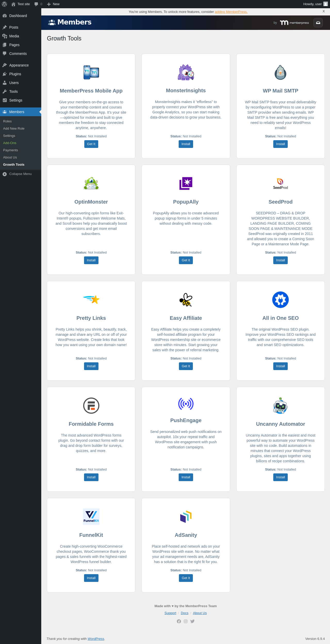Click the Collapse Menu arrow icon
This screenshot has width=330, height=644.
(5, 174)
